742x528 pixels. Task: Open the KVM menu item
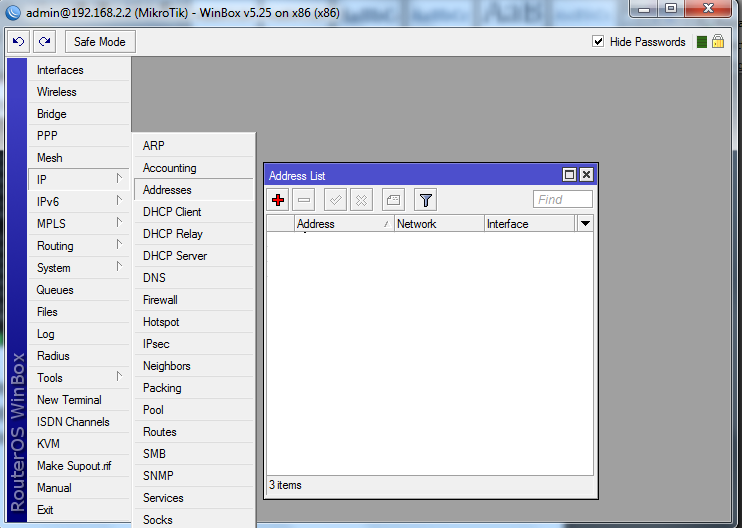79,444
